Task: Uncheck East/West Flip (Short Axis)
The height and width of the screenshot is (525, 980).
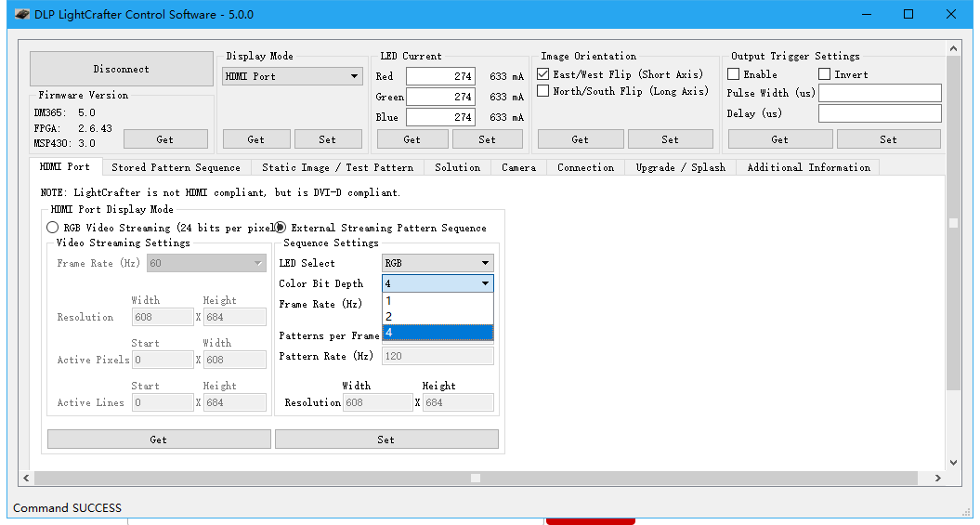Action: [543, 74]
